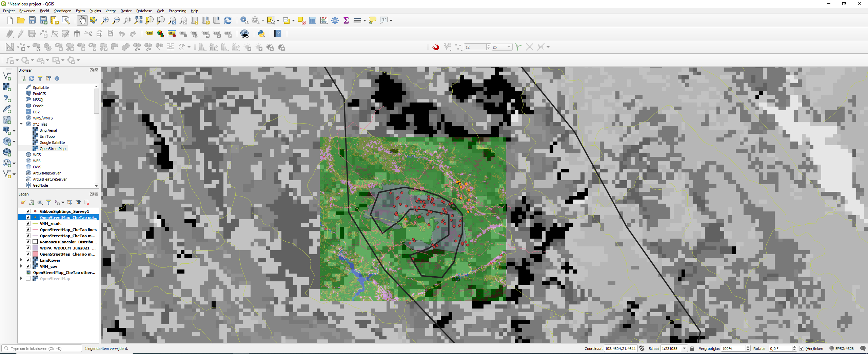Open the Schaal scale dropdown
This screenshot has width=868, height=354.
tap(684, 349)
